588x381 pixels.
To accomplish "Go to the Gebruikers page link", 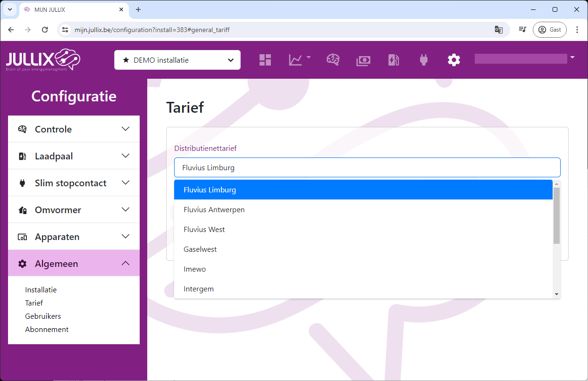I will (x=43, y=316).
